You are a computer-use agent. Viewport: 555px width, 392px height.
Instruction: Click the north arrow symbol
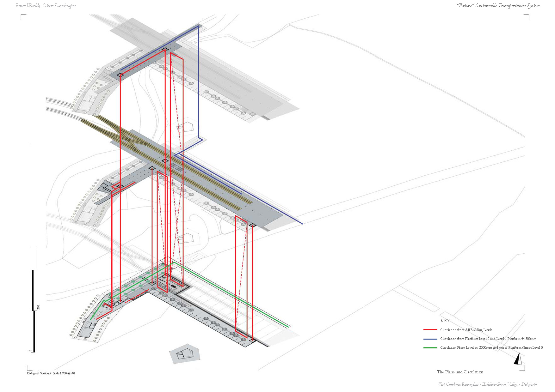518,359
